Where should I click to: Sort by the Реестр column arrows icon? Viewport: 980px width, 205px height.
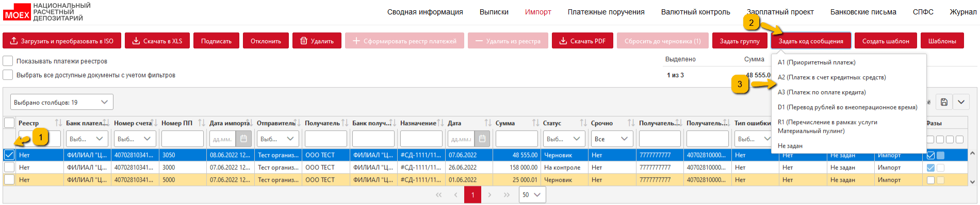[58, 123]
